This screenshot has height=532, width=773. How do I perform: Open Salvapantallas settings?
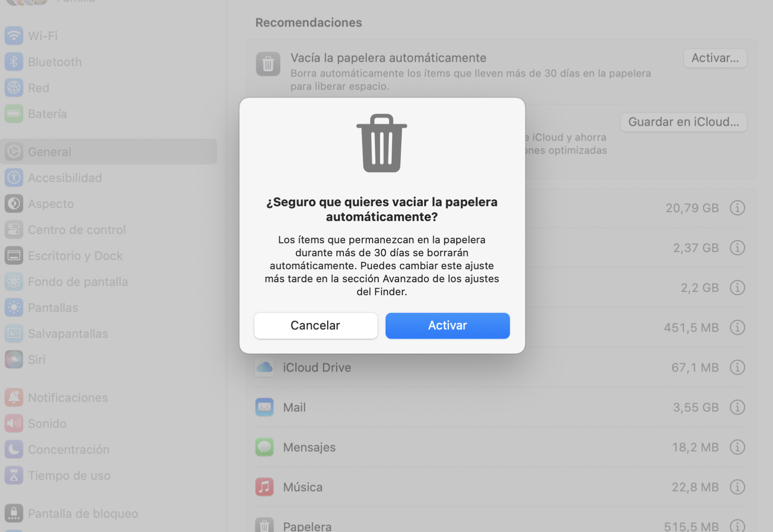click(68, 333)
